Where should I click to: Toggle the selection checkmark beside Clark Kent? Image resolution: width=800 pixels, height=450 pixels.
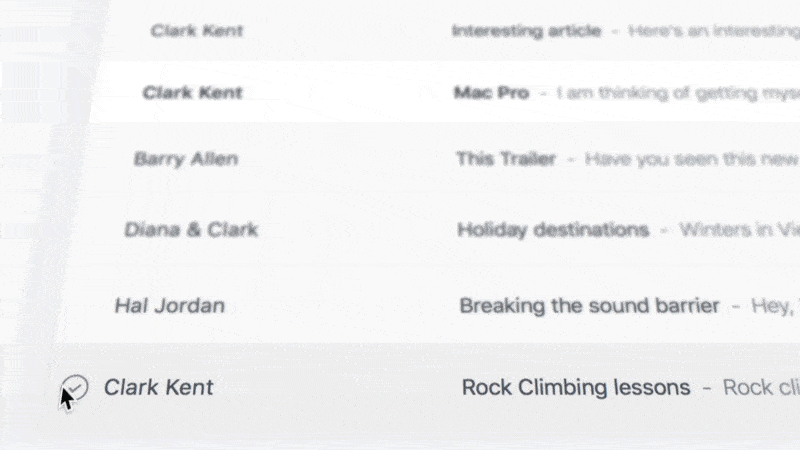(x=75, y=387)
